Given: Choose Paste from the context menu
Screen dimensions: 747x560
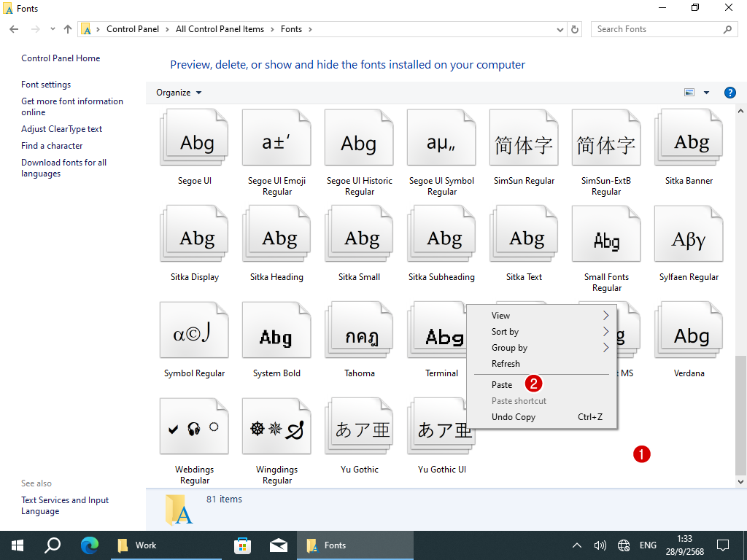Looking at the screenshot, I should (x=502, y=385).
